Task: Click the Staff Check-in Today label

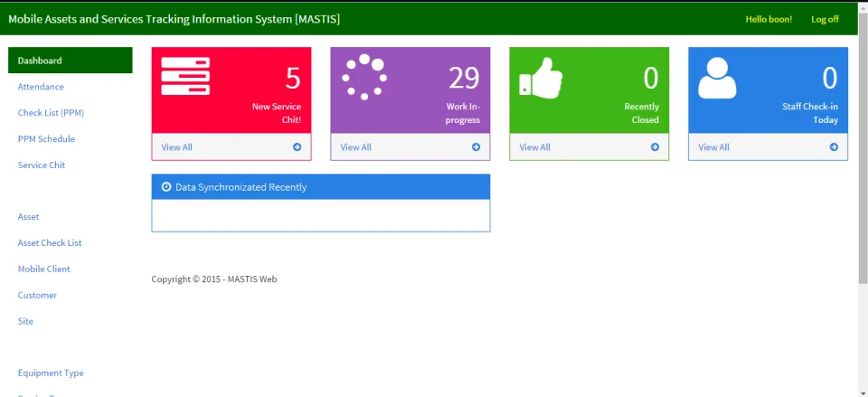Action: (810, 113)
